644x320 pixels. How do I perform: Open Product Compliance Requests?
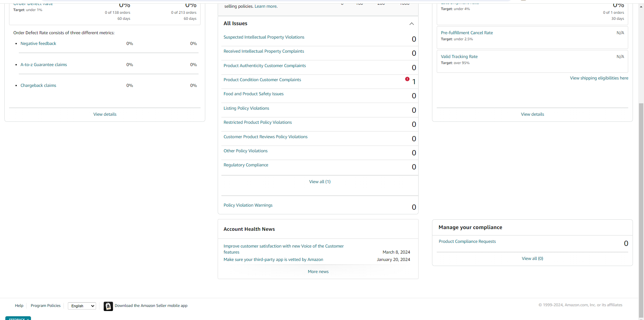pos(467,242)
